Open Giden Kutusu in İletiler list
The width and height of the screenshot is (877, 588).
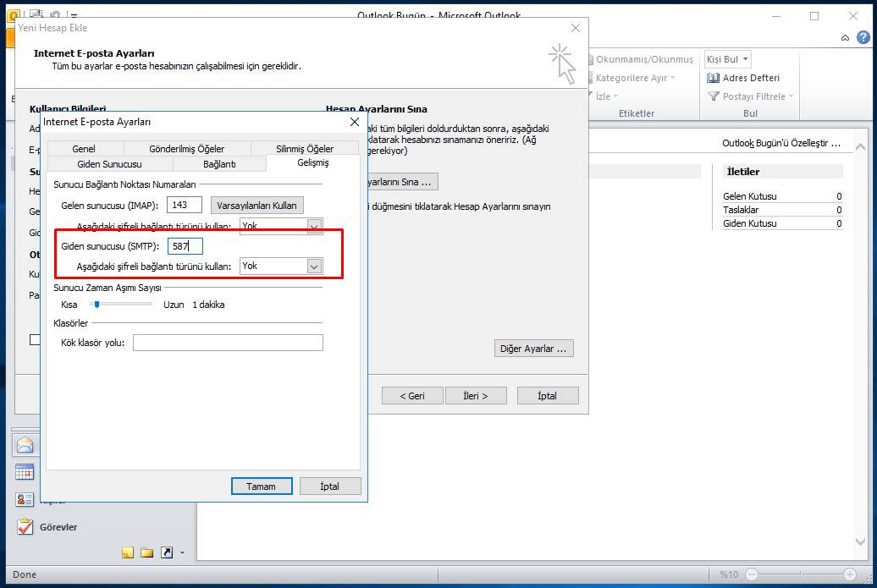click(x=749, y=223)
